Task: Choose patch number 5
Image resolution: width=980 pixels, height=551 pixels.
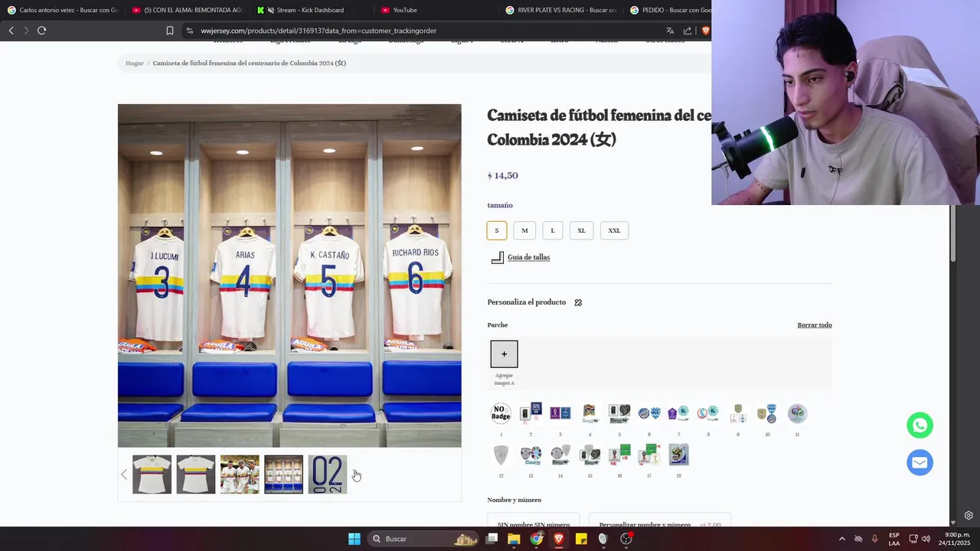Action: 619,413
